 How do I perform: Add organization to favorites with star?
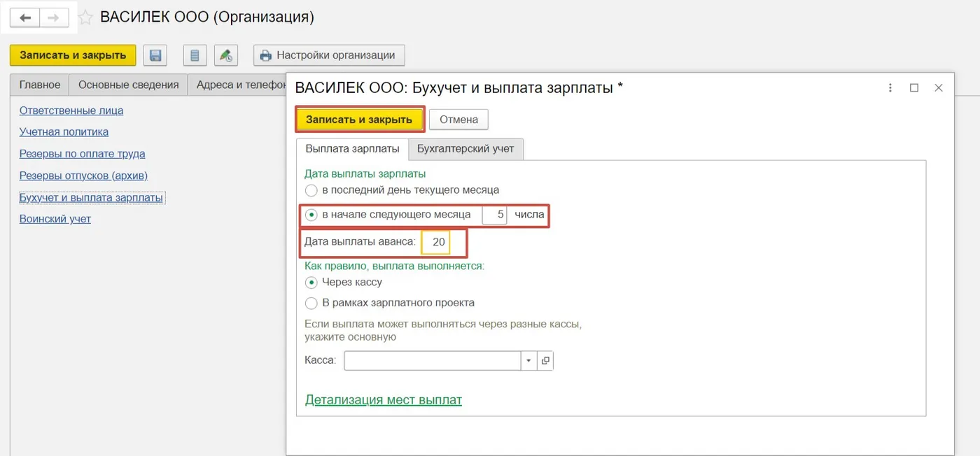(x=85, y=18)
